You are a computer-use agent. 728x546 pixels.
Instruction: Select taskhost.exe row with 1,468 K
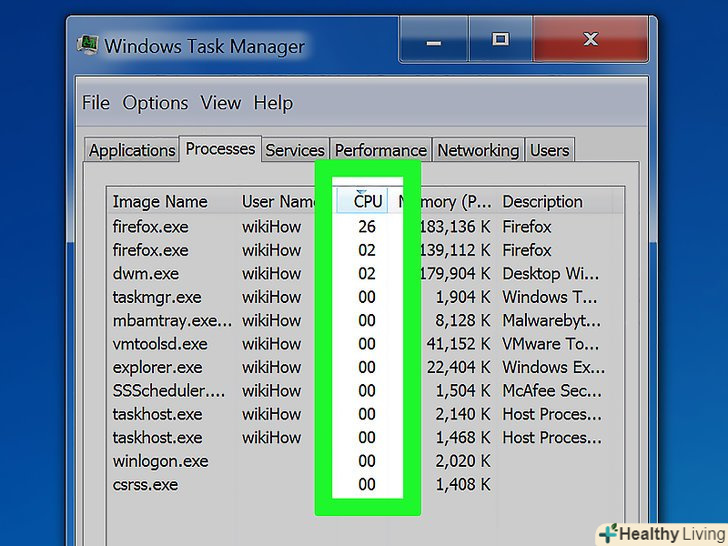click(365, 438)
